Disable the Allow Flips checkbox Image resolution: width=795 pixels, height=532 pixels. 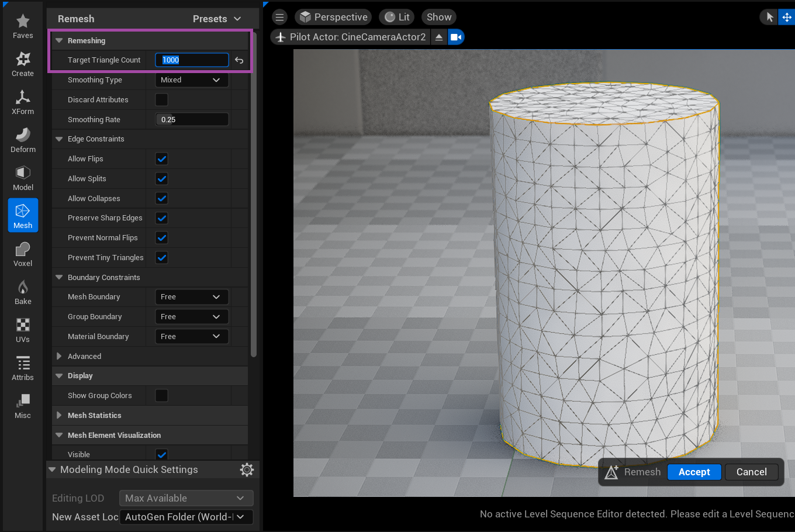point(161,158)
